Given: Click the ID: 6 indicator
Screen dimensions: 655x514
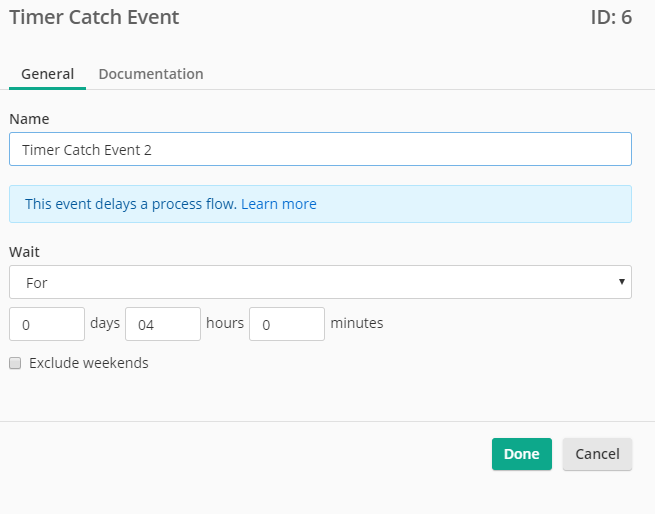Looking at the screenshot, I should [x=611, y=18].
